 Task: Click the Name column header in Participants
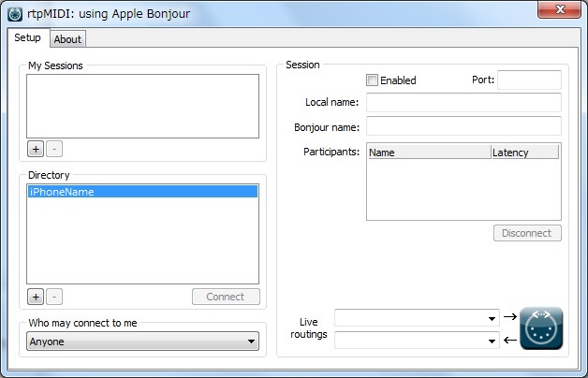coord(430,153)
